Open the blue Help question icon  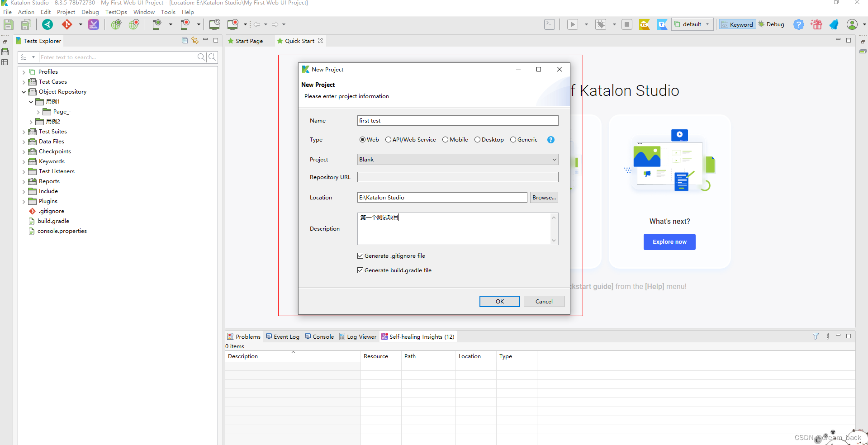[x=799, y=24]
